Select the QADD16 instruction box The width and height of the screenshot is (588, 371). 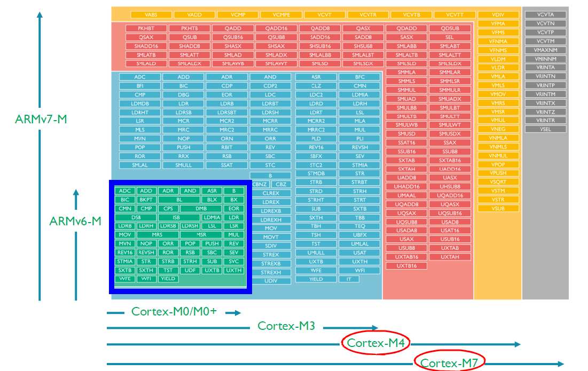[276, 28]
